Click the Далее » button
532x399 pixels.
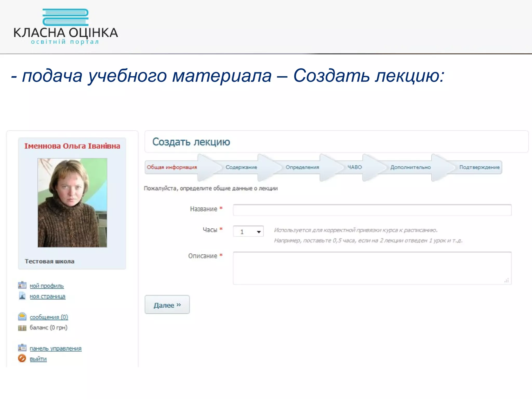pos(167,304)
